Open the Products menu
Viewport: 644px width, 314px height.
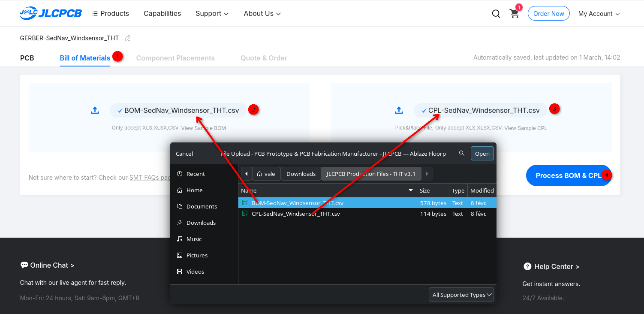point(111,14)
